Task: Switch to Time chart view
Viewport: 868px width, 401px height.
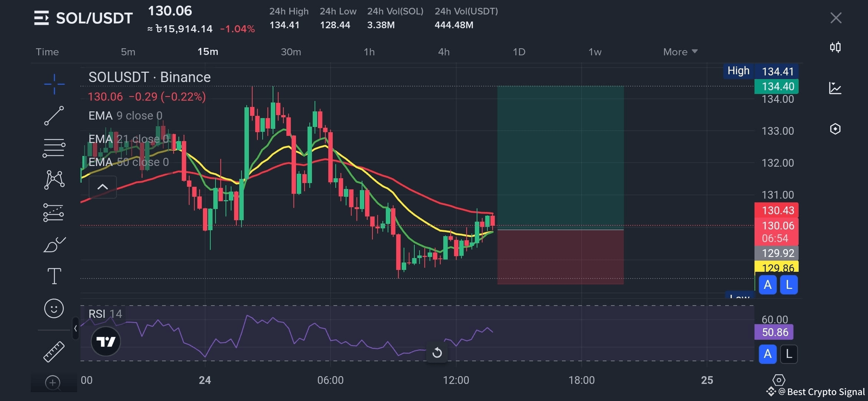Action: click(x=47, y=52)
